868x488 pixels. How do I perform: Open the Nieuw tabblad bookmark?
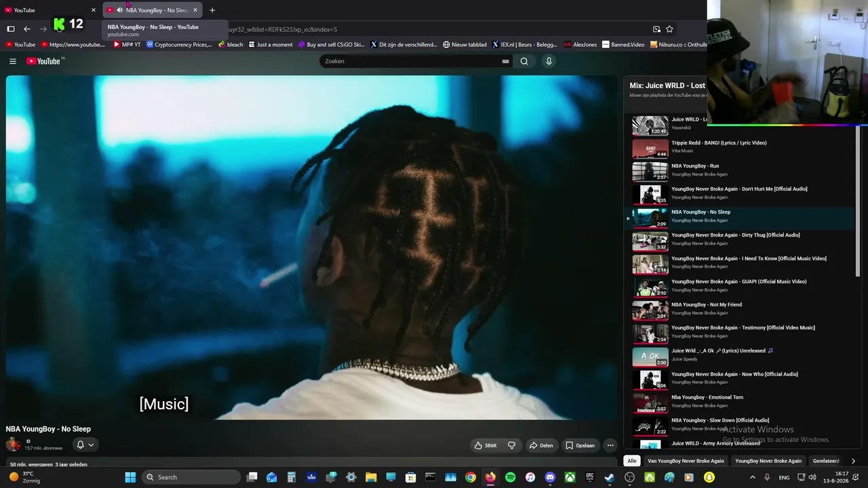(465, 45)
